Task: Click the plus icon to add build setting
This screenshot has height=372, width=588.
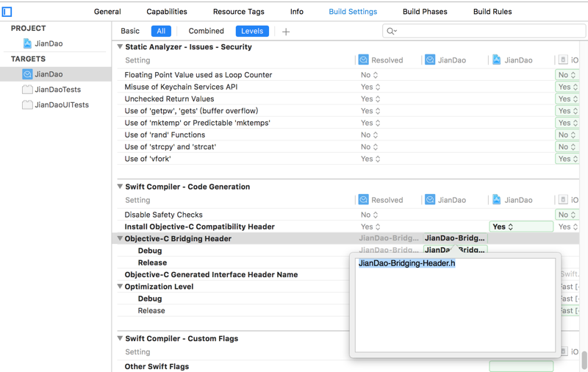Action: pos(286,32)
